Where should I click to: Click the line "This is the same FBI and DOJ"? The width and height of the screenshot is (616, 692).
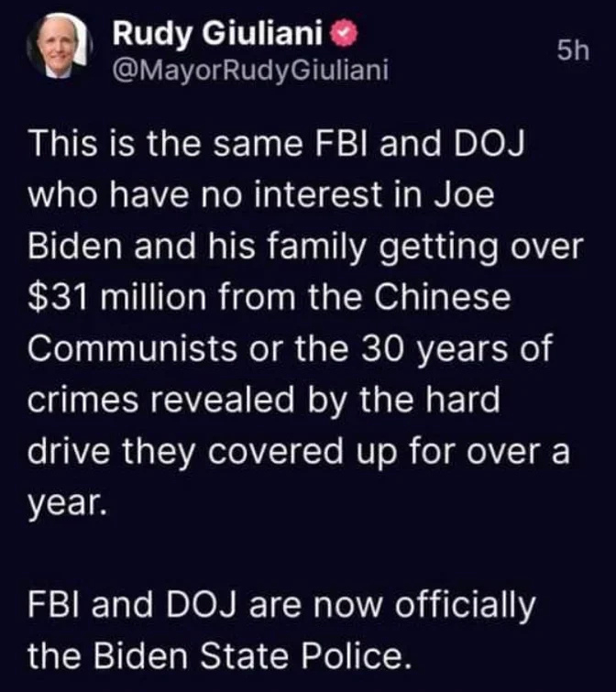[x=277, y=144]
